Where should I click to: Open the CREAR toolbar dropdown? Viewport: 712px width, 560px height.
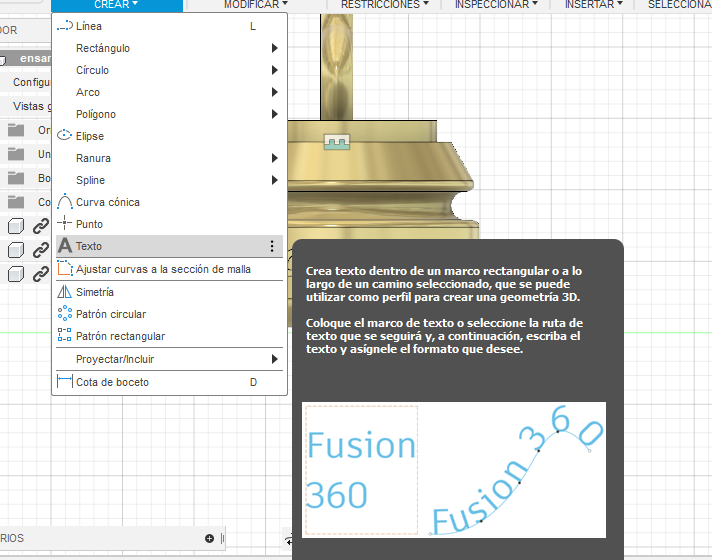pyautogui.click(x=117, y=5)
